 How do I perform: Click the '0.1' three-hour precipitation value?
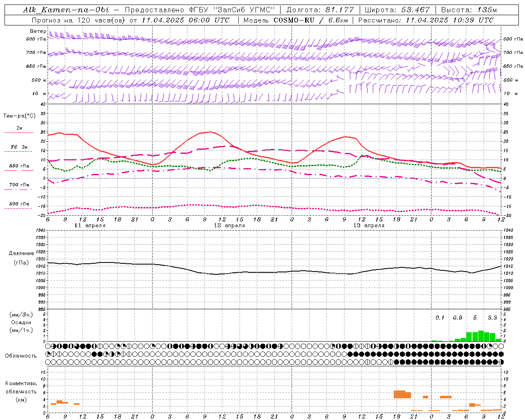click(x=440, y=318)
